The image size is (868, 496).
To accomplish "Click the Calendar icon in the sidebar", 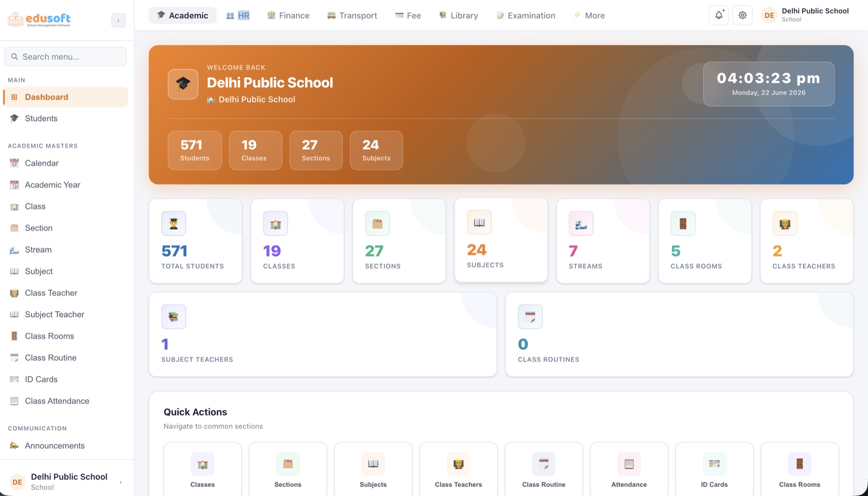I will pos(14,163).
